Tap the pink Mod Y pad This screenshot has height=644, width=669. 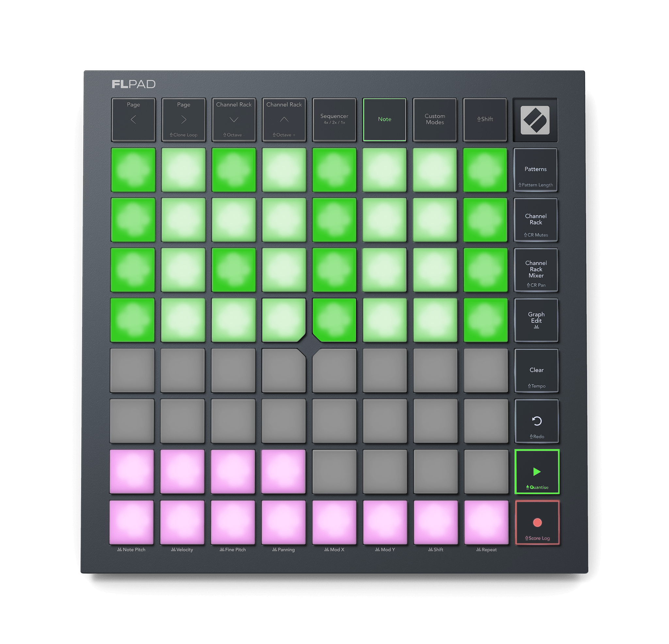385,522
